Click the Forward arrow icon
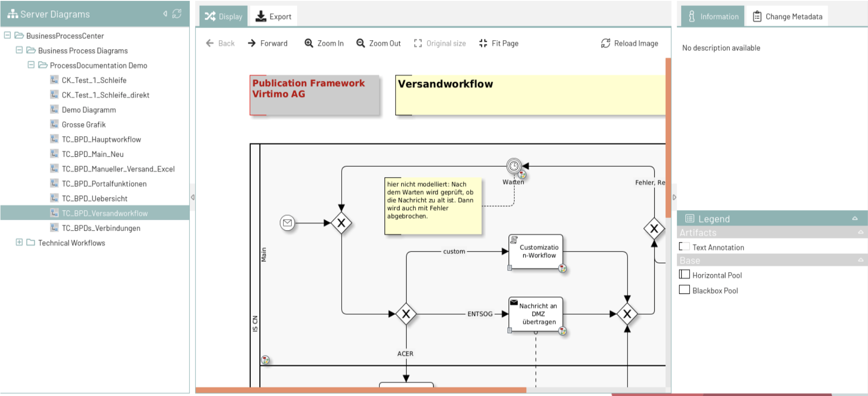 [x=252, y=43]
